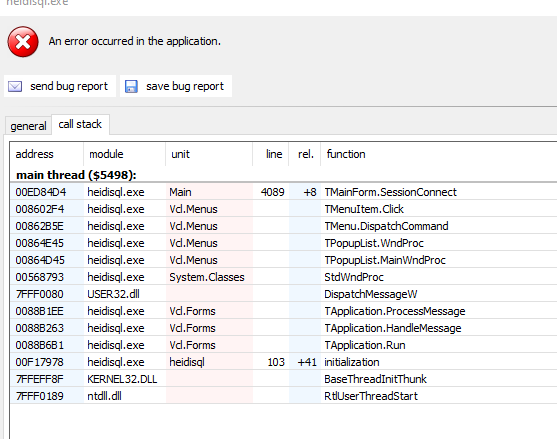Select address 00864E45 cell
The image size is (557, 439).
39,243
